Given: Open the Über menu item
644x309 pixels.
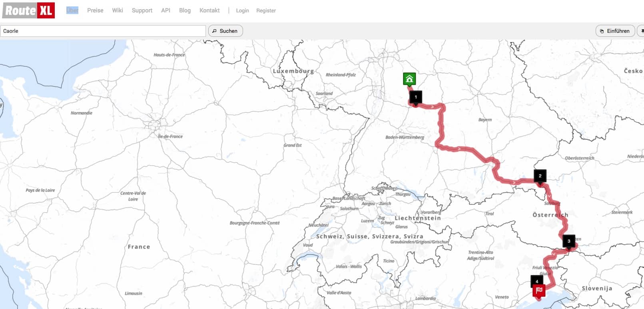Looking at the screenshot, I should [72, 10].
